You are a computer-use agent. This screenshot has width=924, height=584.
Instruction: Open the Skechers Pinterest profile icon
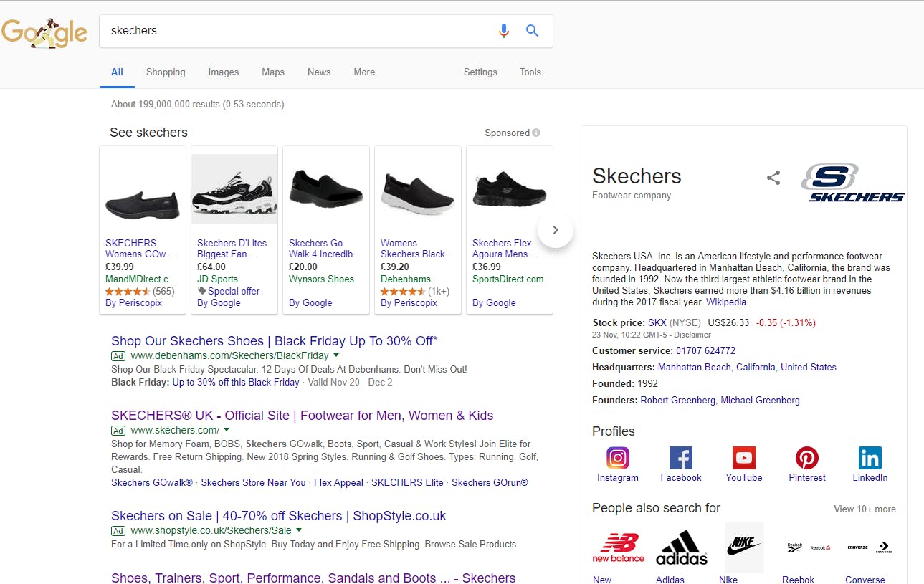pos(806,458)
